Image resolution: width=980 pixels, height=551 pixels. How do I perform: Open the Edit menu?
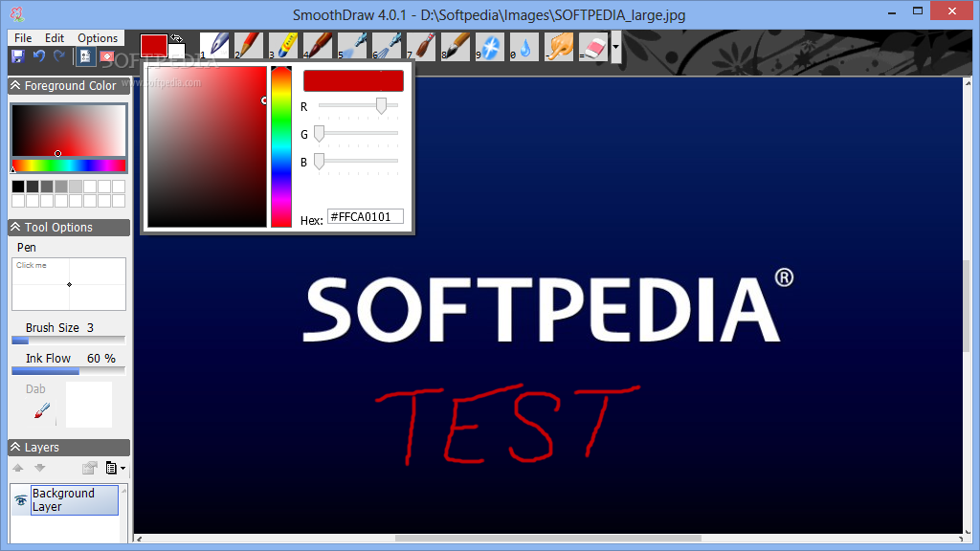[55, 38]
